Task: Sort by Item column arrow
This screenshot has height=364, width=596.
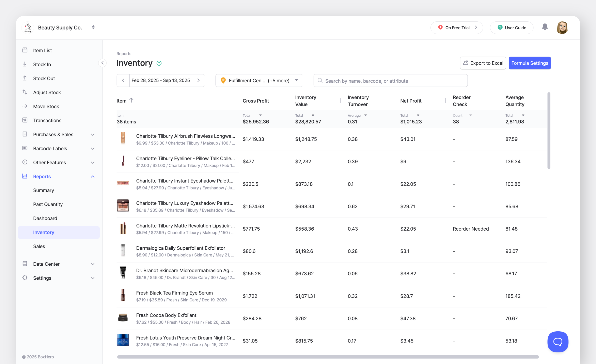Action: tap(131, 100)
